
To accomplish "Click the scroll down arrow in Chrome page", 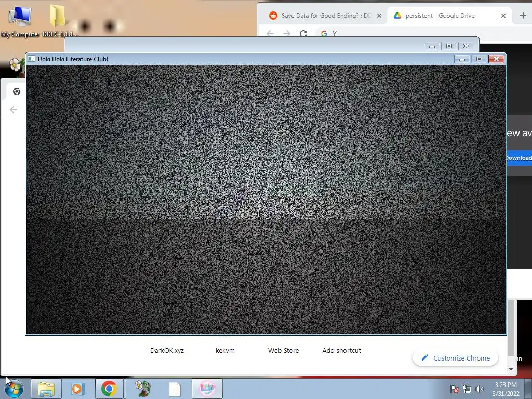I will [x=511, y=369].
